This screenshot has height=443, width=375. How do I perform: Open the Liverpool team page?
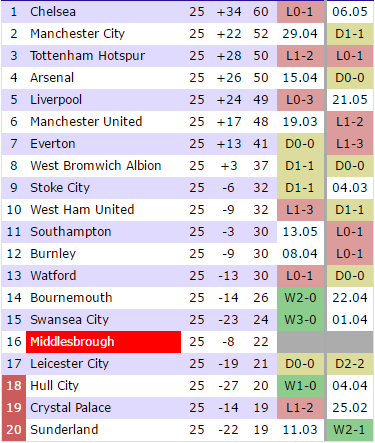point(56,100)
